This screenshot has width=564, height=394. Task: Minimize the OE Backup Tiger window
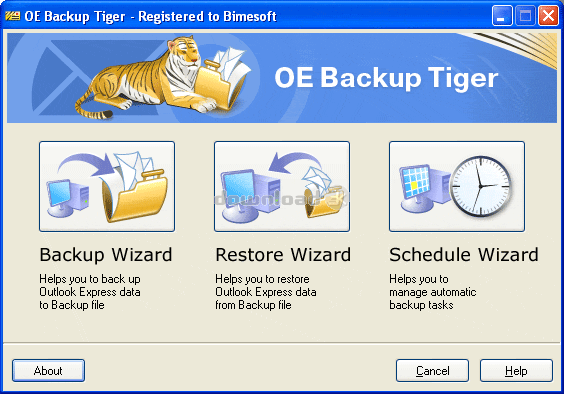click(502, 16)
